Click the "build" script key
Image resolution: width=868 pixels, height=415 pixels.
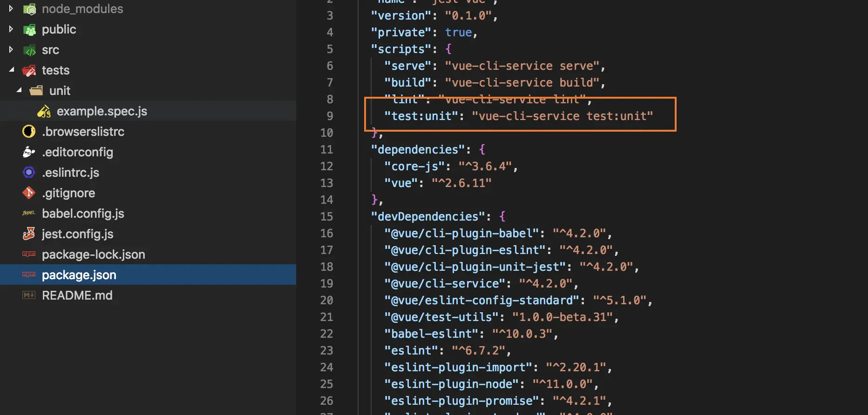click(x=408, y=82)
